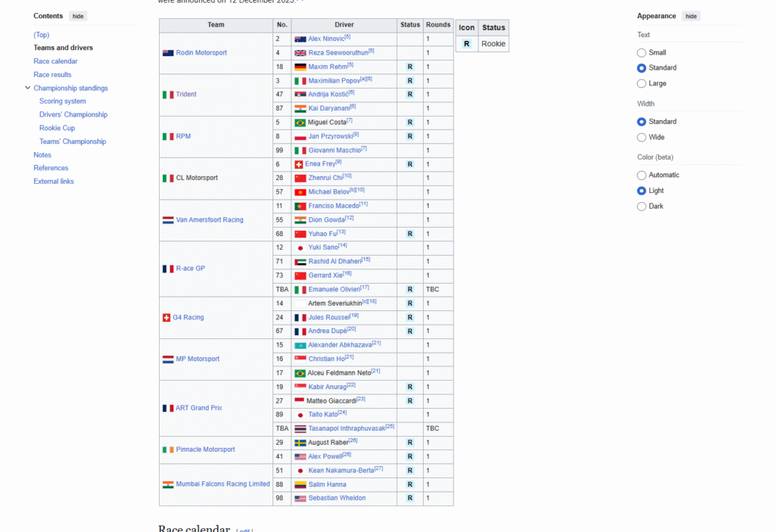Hide the Contents sidebar
Image resolution: width=775 pixels, height=532 pixels.
point(78,16)
